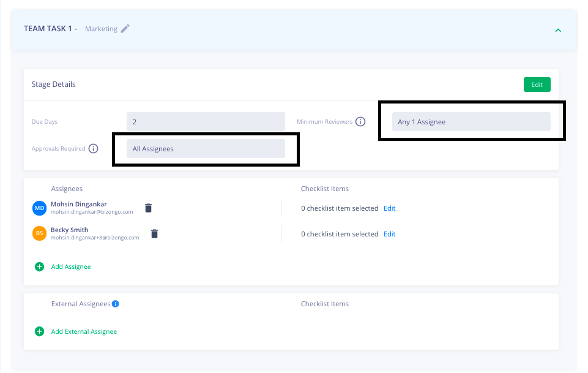
Task: Click email mohsin.dingankar+8@bizongo.com
Action: point(95,238)
